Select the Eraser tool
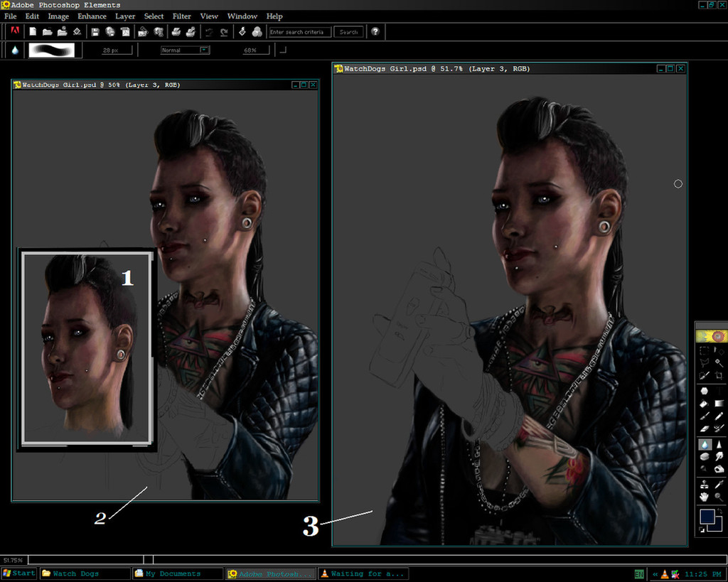The height and width of the screenshot is (582, 728). coord(705,428)
